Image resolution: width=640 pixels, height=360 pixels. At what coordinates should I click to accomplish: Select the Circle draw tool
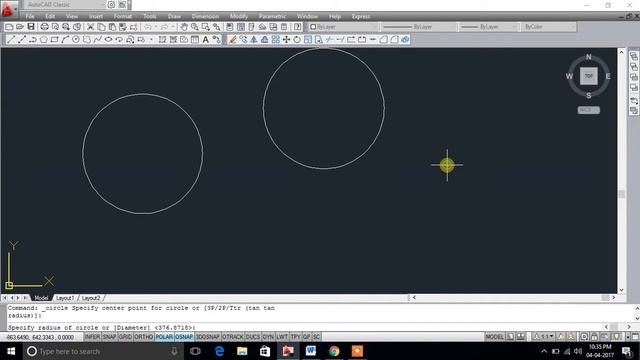pos(76,40)
